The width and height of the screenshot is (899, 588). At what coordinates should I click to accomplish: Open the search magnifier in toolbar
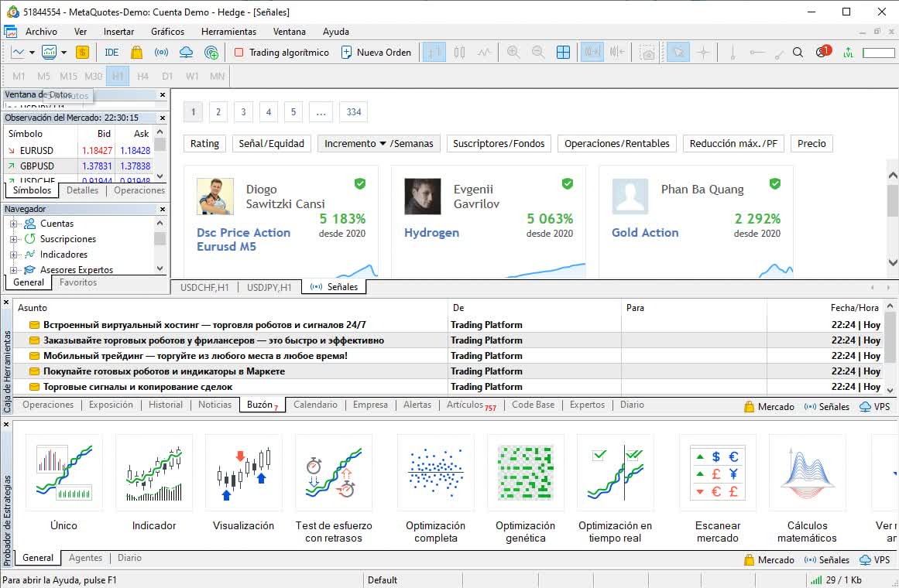point(798,52)
